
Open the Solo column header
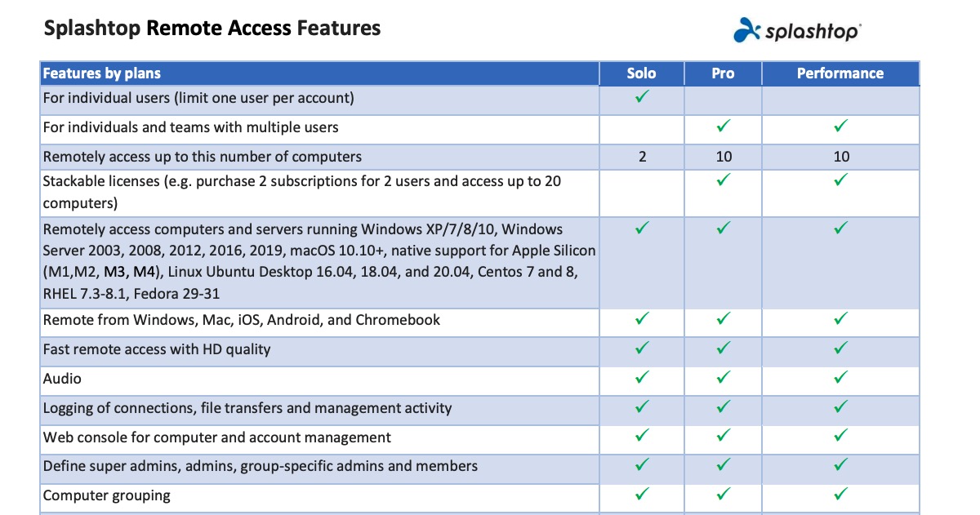pyautogui.click(x=641, y=73)
